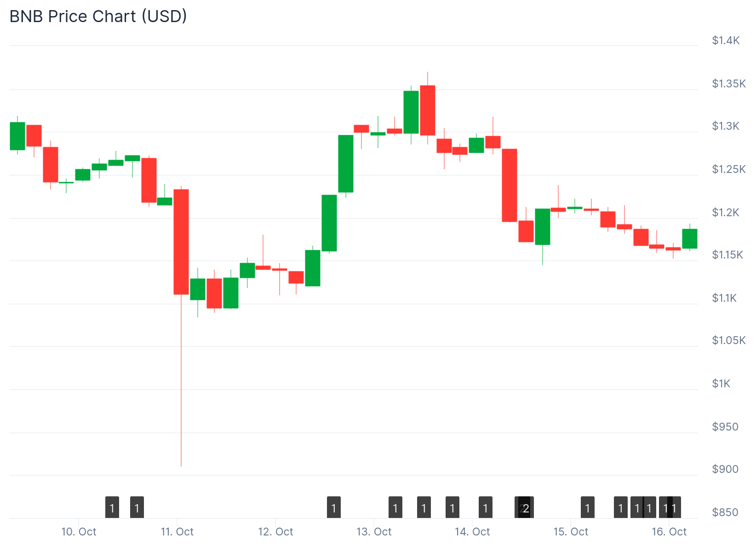Click the event marker labeled 2

coord(526,508)
